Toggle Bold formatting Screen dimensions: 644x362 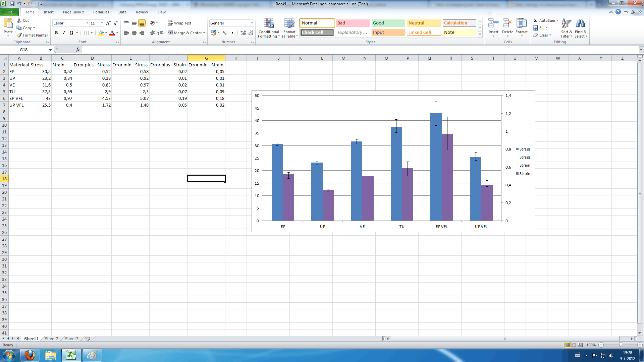point(56,33)
